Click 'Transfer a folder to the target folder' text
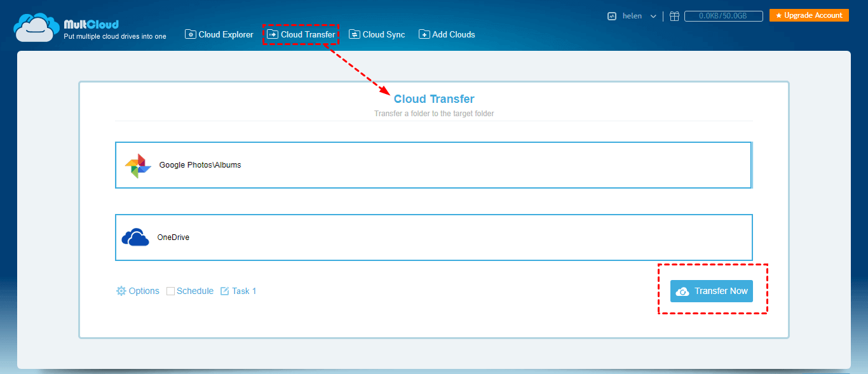868x374 pixels. point(434,114)
